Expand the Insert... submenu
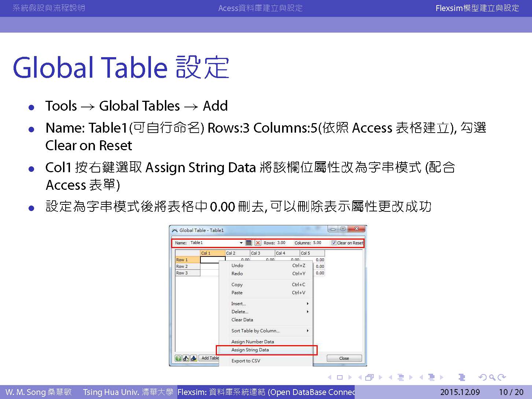The image size is (532, 399). pyautogui.click(x=270, y=304)
